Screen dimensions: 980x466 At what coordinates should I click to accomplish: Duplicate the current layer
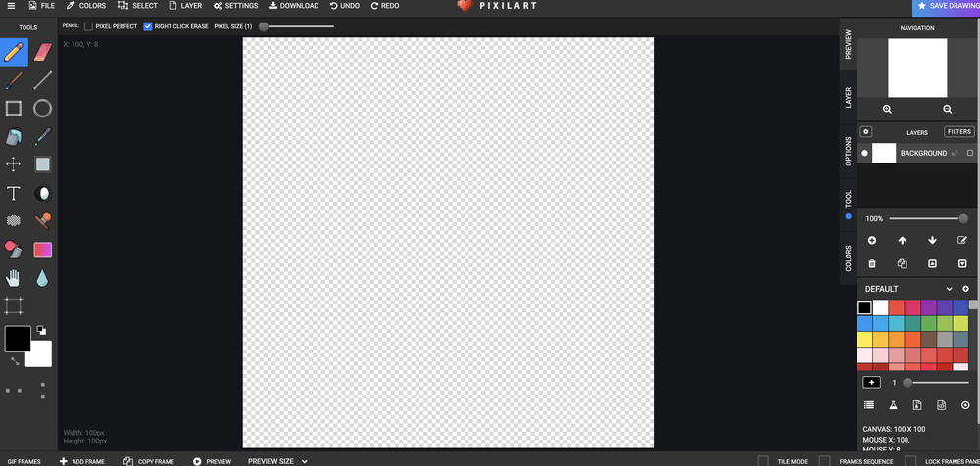pyautogui.click(x=902, y=264)
